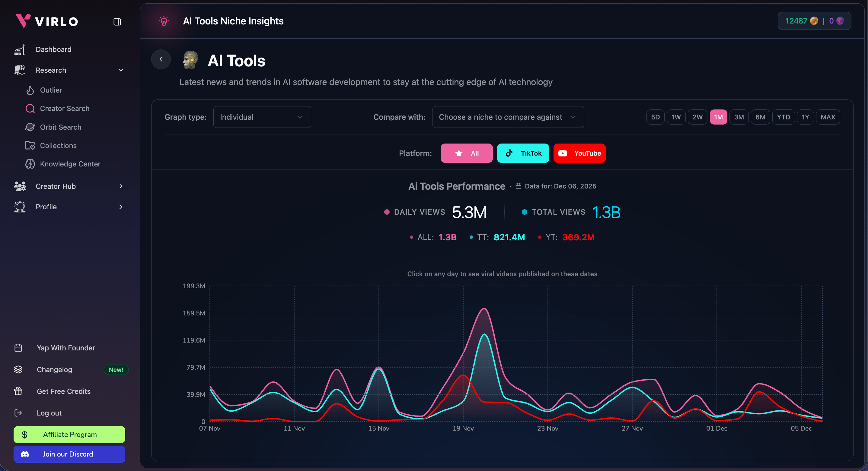Open Creator Search magnifier icon

[x=30, y=109]
